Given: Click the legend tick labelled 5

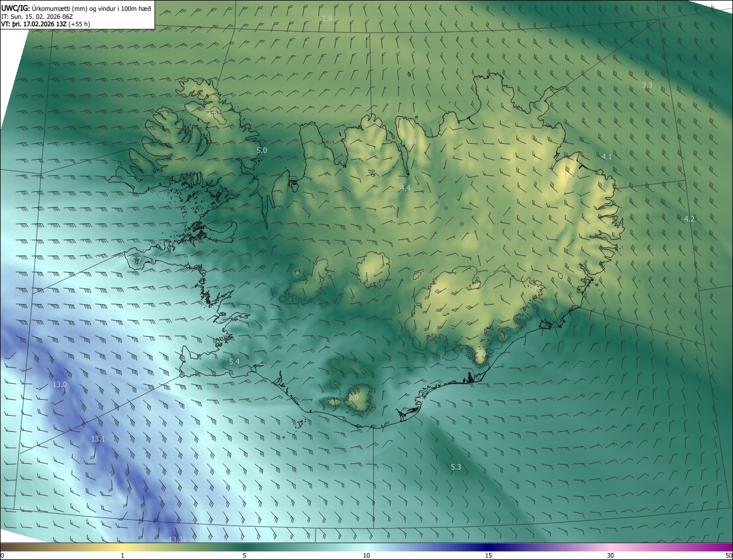Looking at the screenshot, I should [245, 555].
